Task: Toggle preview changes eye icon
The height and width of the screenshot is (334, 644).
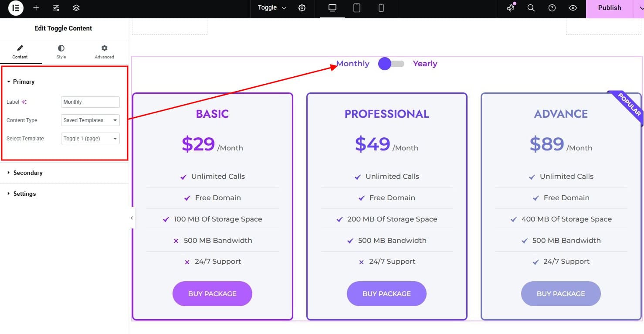Action: click(573, 8)
